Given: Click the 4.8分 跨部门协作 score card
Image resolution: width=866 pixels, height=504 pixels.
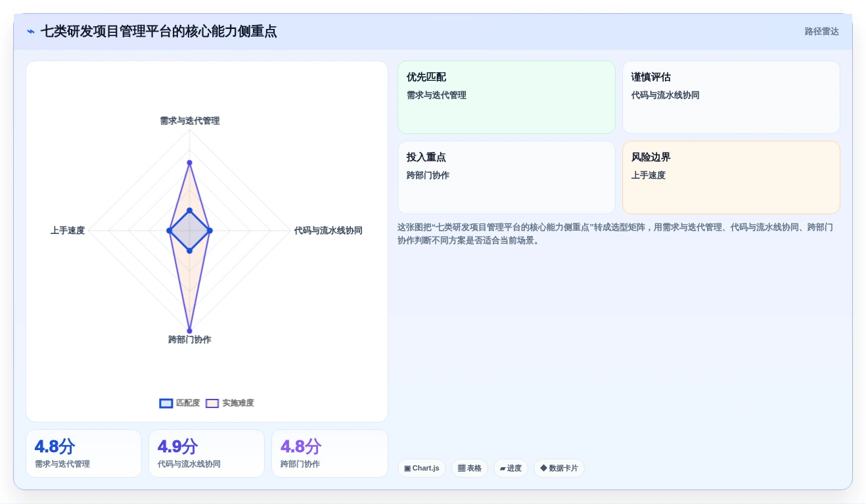Looking at the screenshot, I should pos(330,453).
